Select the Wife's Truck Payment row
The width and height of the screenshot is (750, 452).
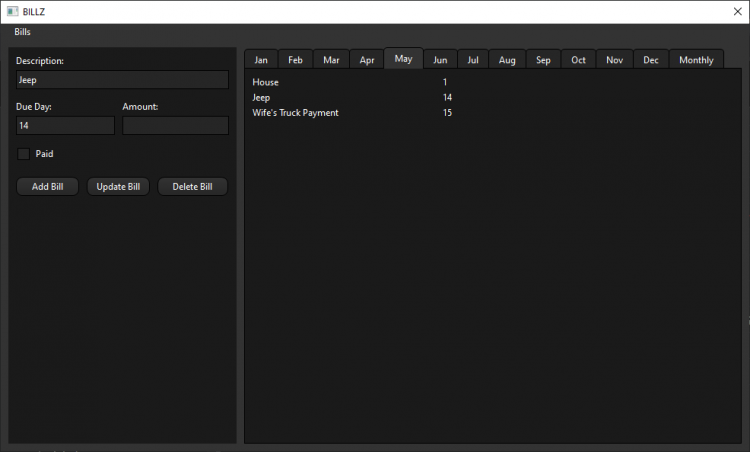click(x=493, y=113)
